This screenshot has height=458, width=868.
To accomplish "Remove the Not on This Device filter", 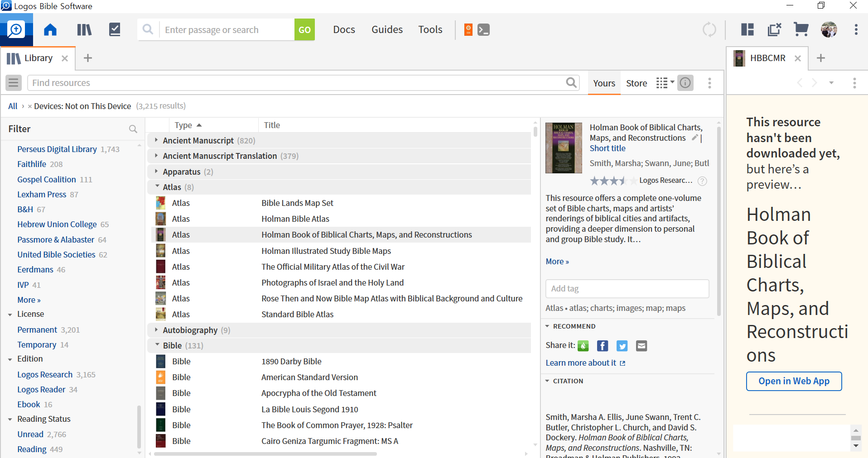I will pyautogui.click(x=30, y=106).
